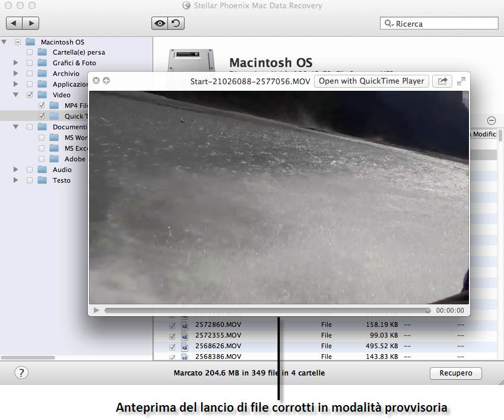Select the Quick Time folder icon
This screenshot has height=420, width=504.
[54, 116]
